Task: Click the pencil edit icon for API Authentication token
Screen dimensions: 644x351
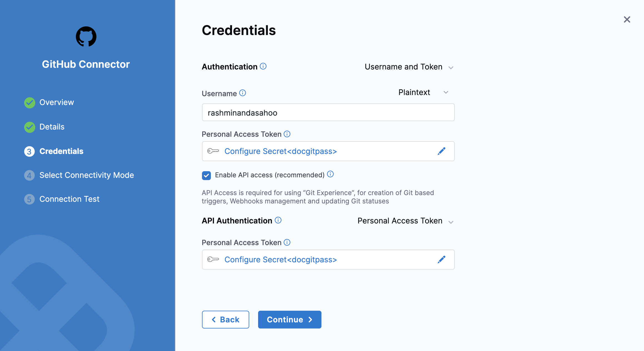Action: (442, 259)
